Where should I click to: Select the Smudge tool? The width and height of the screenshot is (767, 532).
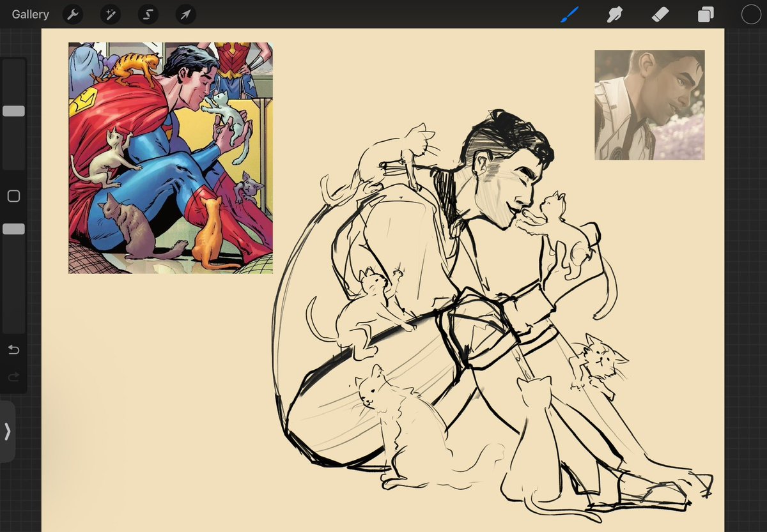[x=615, y=15]
